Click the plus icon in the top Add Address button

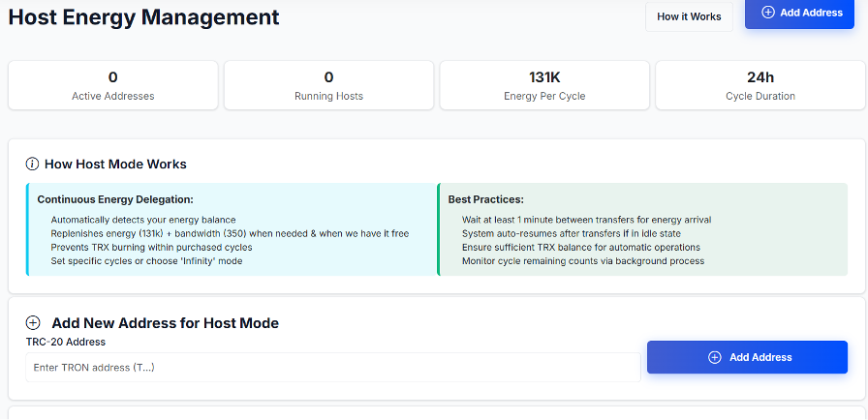(768, 13)
